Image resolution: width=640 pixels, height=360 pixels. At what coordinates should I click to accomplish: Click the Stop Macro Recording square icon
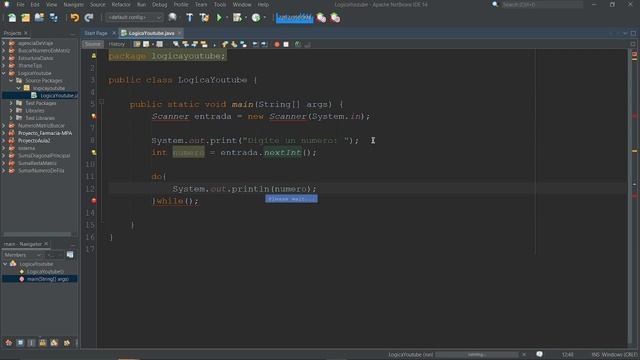click(286, 44)
